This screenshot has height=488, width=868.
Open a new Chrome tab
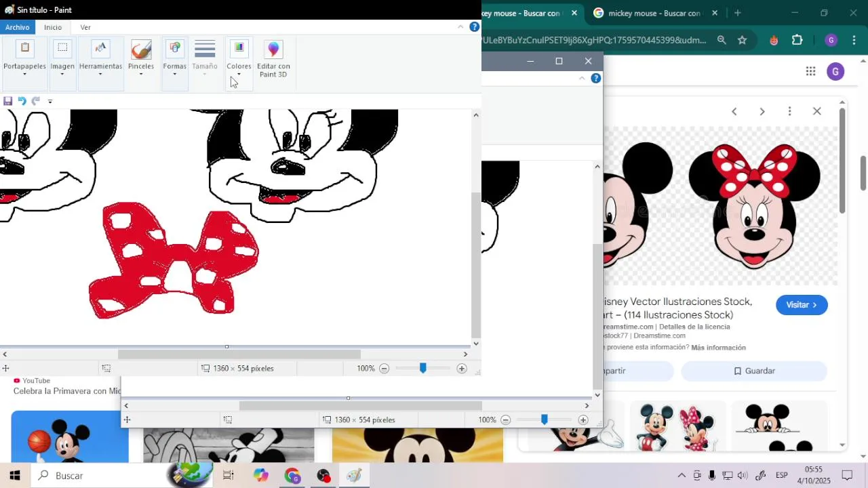[738, 13]
